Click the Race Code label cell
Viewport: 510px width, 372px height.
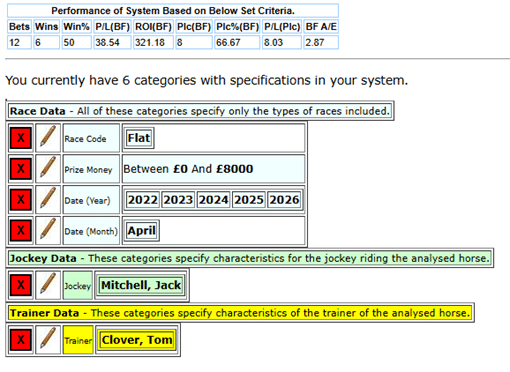coord(91,138)
